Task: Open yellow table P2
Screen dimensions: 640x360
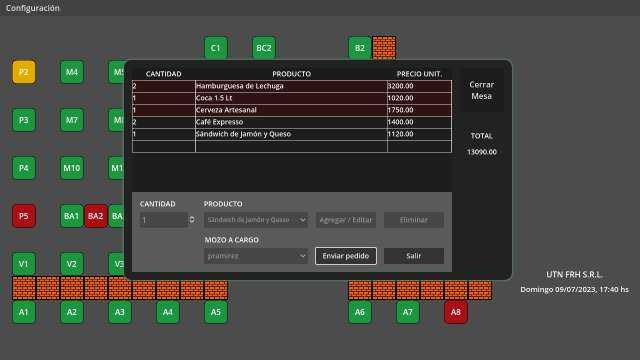Action: pos(24,72)
